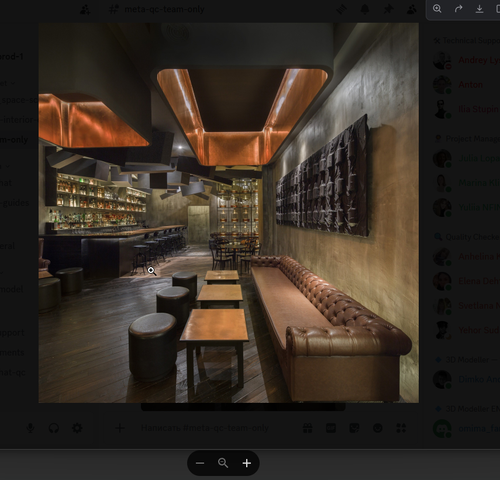Image resolution: width=500 pixels, height=480 pixels.
Task: Open the gift icon in message bar
Action: click(x=307, y=428)
